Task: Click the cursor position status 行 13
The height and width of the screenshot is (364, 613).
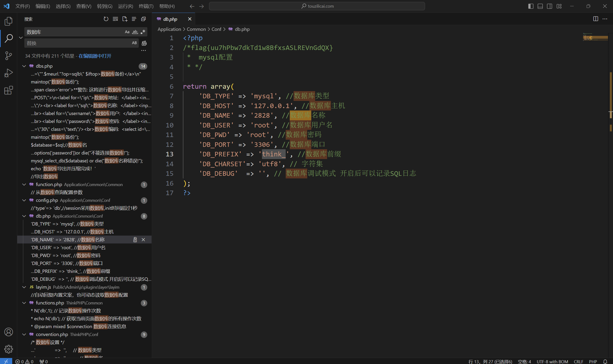Action: 490,361
